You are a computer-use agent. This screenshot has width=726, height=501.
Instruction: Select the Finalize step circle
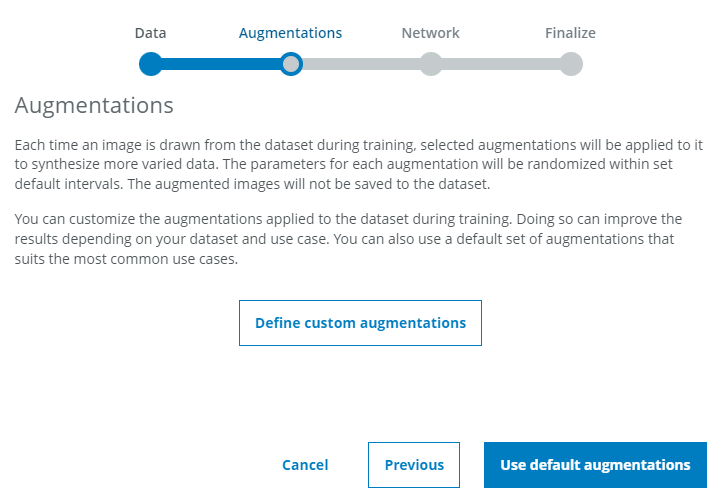pos(571,65)
